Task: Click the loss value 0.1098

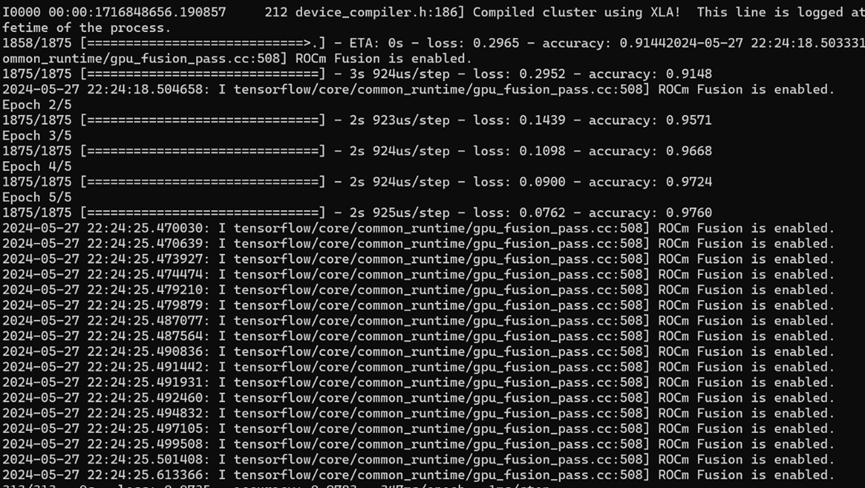Action: (542, 151)
